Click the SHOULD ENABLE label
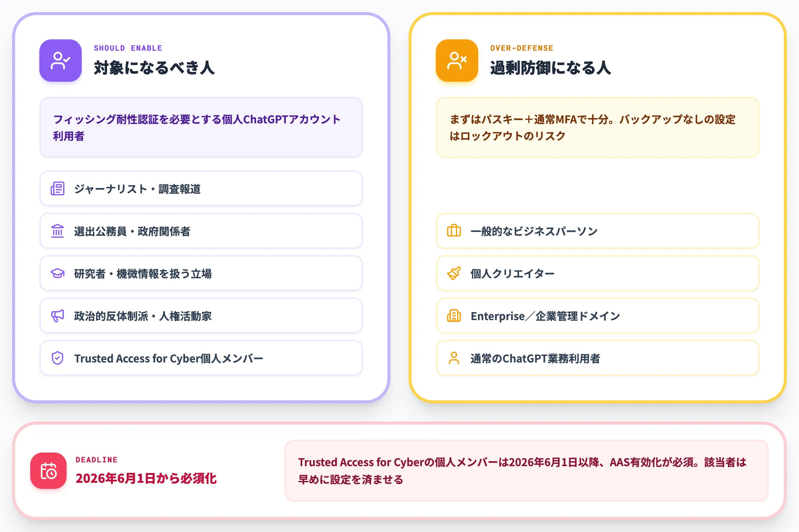The height and width of the screenshot is (532, 799). [128, 48]
